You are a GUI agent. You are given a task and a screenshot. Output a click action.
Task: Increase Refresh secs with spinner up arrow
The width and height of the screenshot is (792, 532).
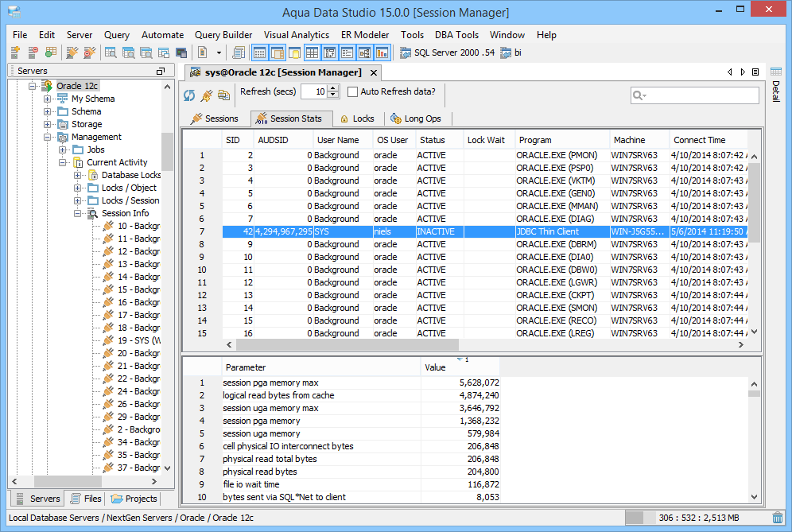click(333, 88)
